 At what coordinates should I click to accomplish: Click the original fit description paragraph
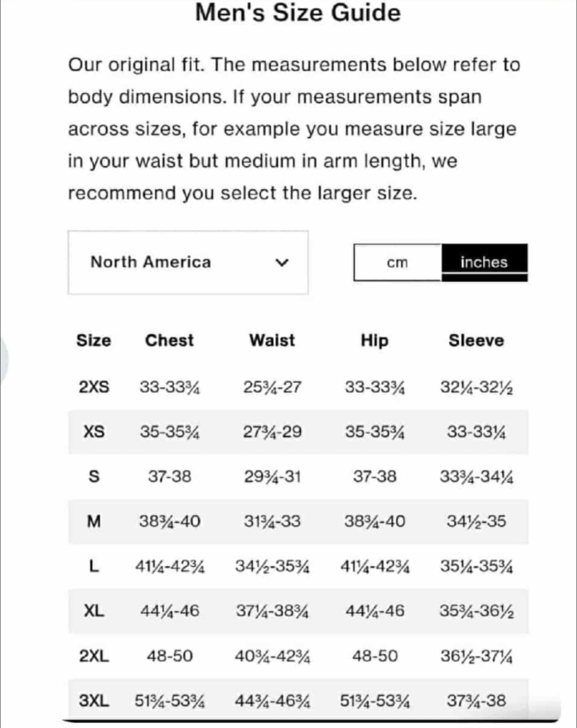coord(294,129)
